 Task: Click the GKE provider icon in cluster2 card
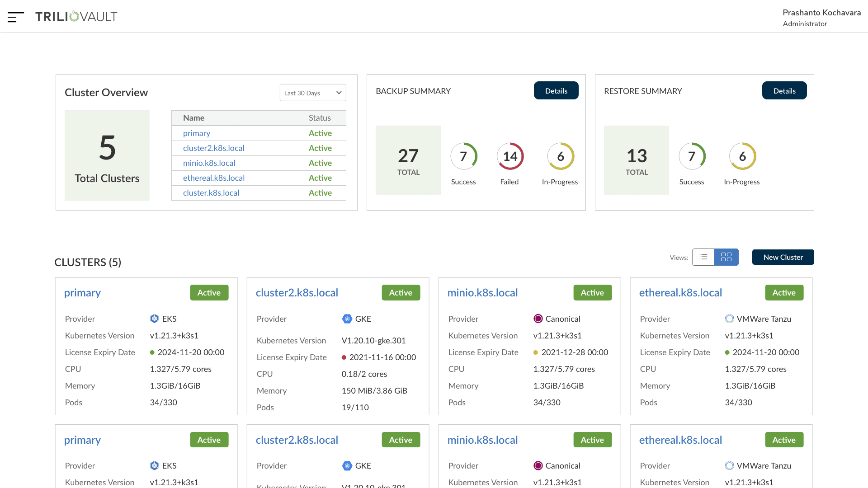click(347, 319)
